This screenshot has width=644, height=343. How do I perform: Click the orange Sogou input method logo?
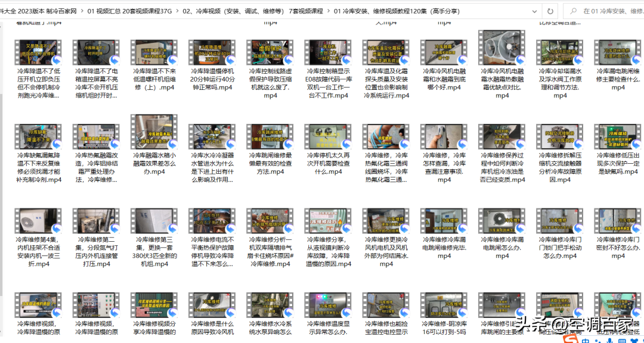pos(571,339)
